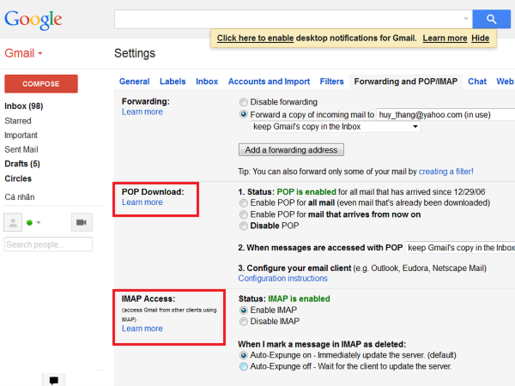The image size is (515, 386).
Task: Open the Configuration instructions link
Action: pos(283,278)
